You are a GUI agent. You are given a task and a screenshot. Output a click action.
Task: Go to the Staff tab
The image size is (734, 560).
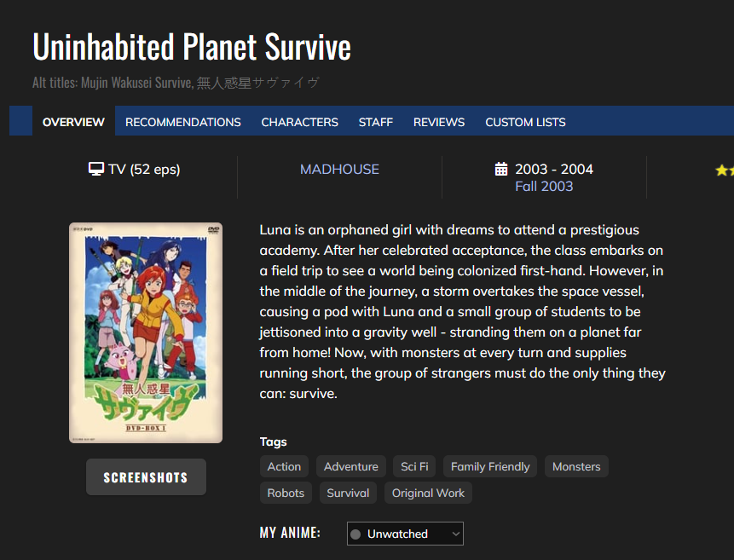point(376,122)
